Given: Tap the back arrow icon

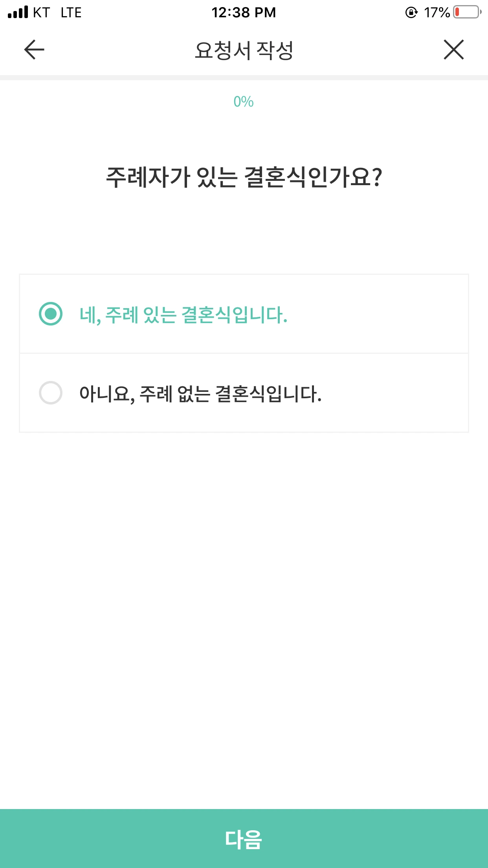Looking at the screenshot, I should tap(34, 50).
